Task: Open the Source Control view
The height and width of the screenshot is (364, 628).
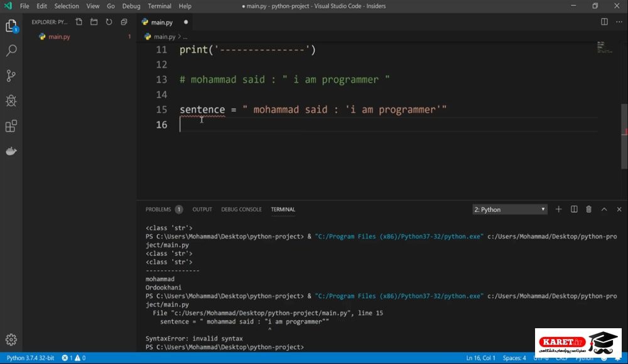Action: (x=11, y=76)
